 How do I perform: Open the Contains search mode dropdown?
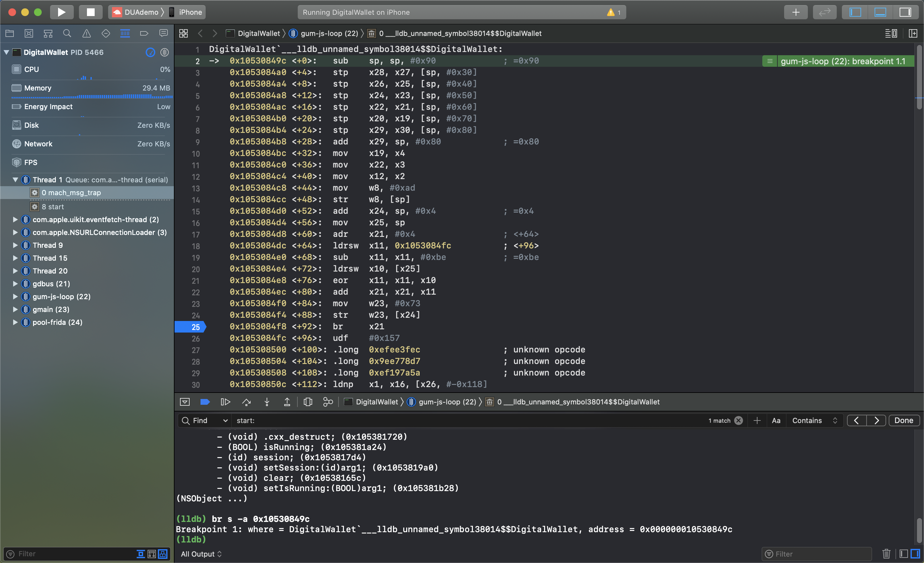[x=814, y=420]
